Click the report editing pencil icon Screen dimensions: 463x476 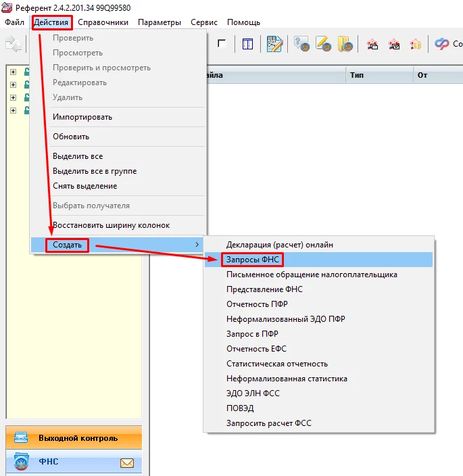274,45
